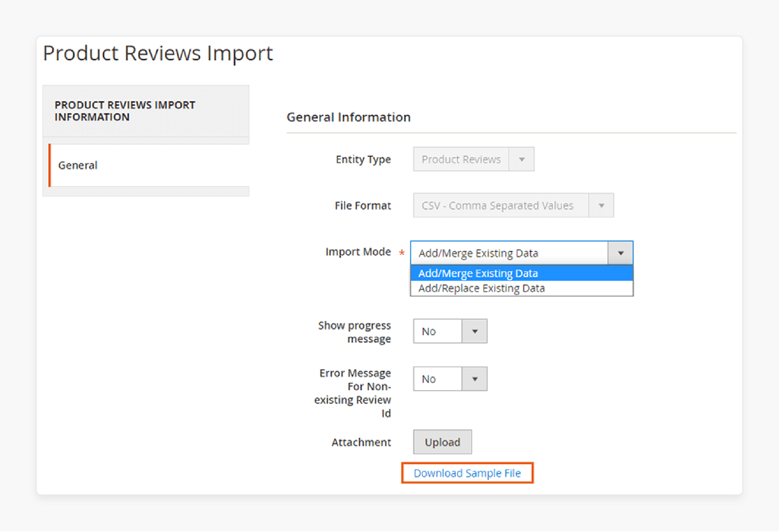The width and height of the screenshot is (779, 532).
Task: Click the File Format field label
Action: (x=363, y=206)
